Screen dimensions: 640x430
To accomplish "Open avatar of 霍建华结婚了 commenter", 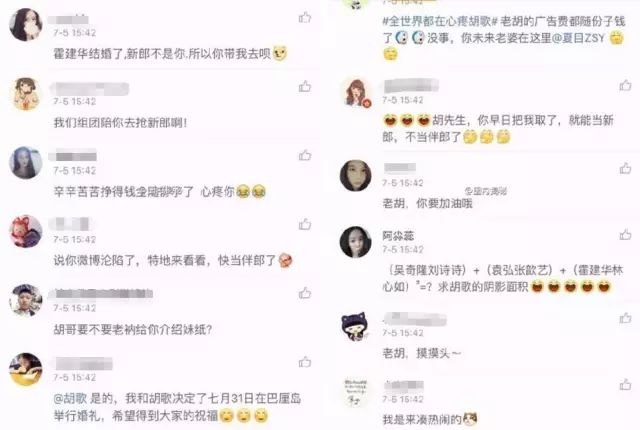I will (26, 24).
